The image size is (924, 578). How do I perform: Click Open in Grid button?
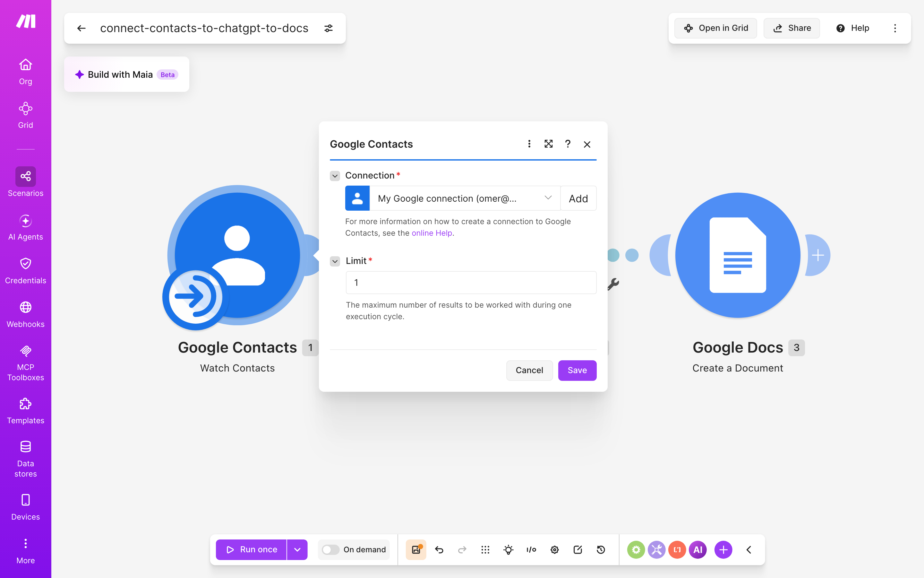click(715, 28)
